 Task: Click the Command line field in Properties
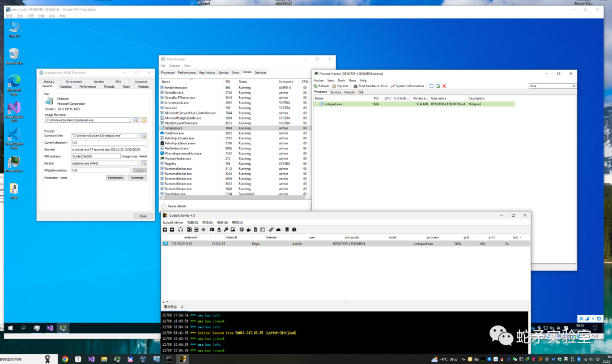coord(105,136)
